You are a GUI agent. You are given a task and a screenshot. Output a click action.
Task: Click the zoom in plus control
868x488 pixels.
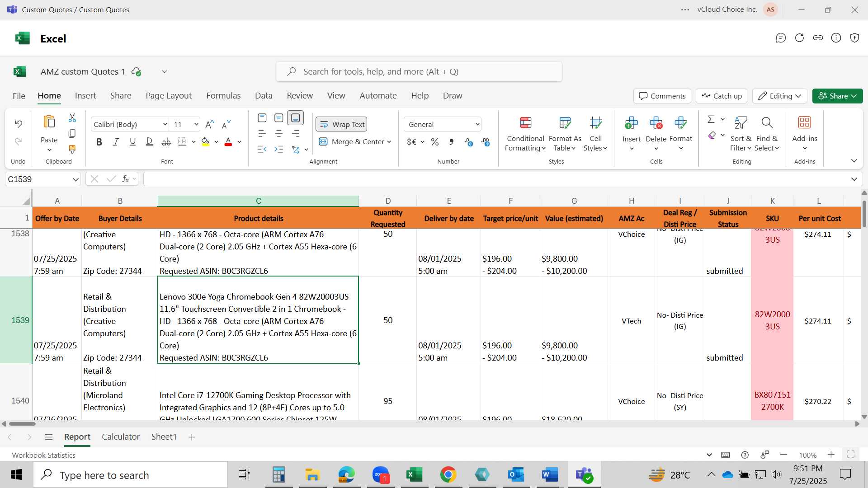click(x=831, y=455)
